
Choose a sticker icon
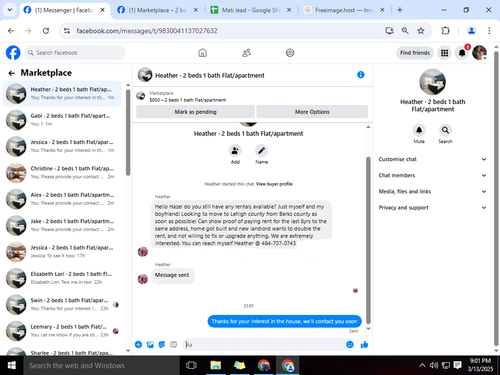click(162, 344)
